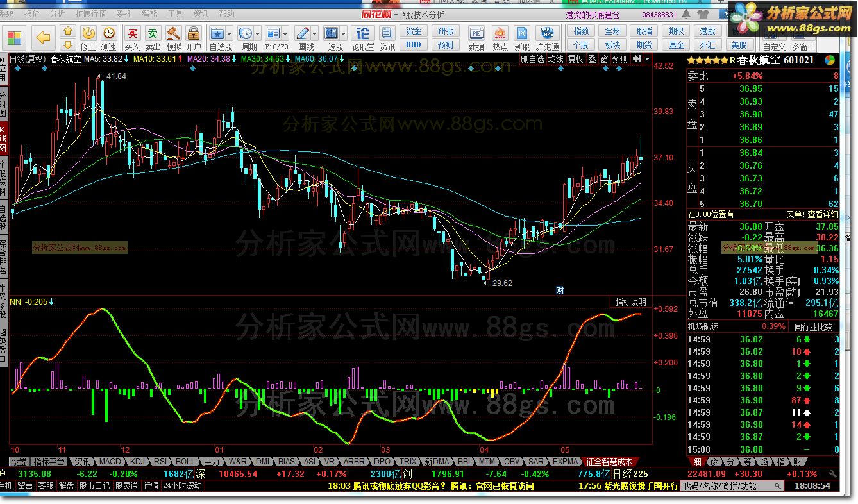Click the 期货 futures button
The width and height of the screenshot is (858, 504).
pos(644,45)
